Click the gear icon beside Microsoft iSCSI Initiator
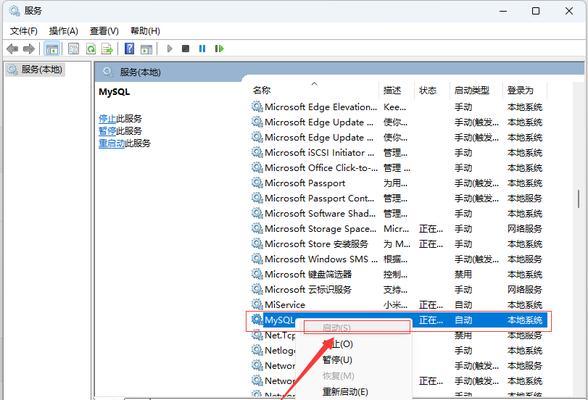Screen dimensions: 588x400 click(257, 153)
